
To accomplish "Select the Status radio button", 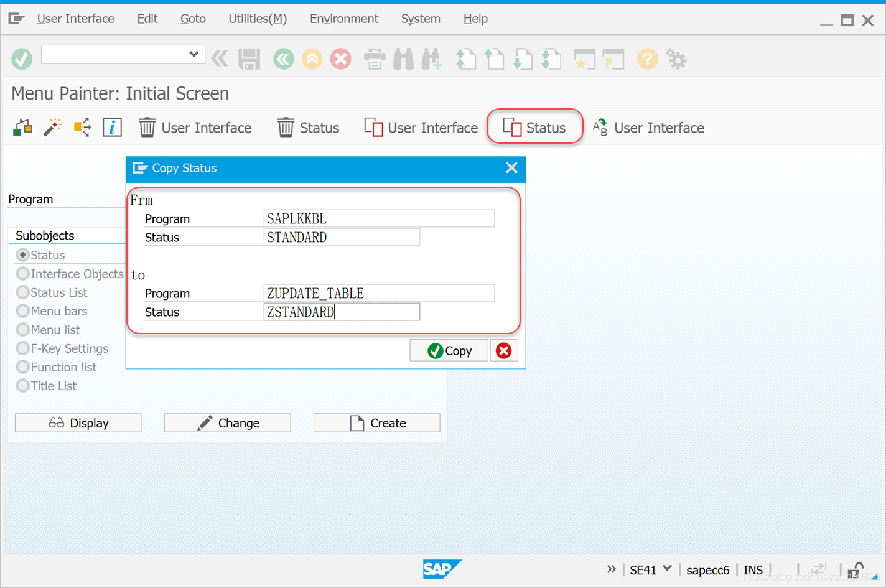I will tap(23, 255).
